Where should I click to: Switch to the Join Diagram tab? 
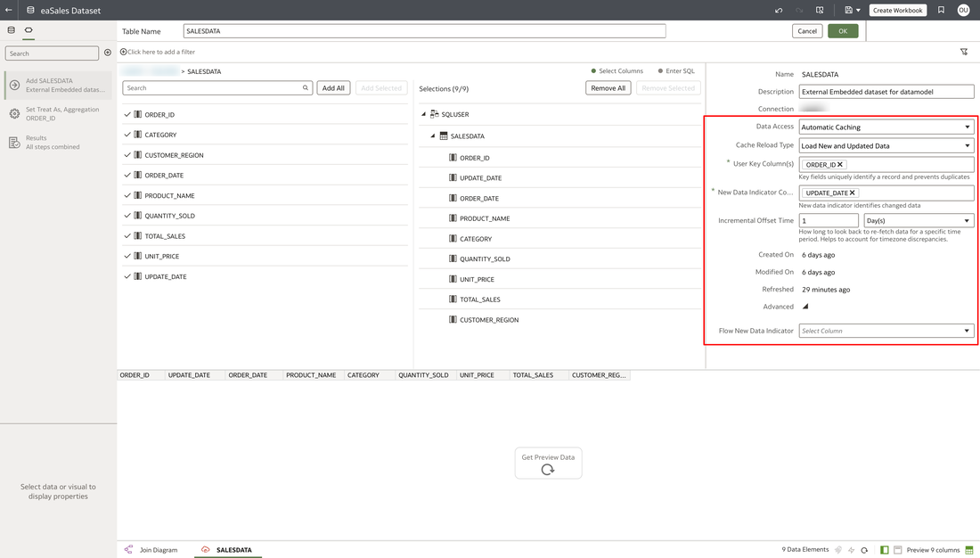151,550
